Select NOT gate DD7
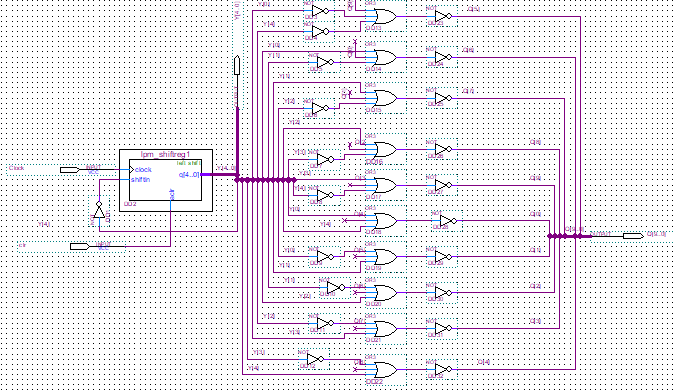Screen dimensions: 674x392 [325, 159]
